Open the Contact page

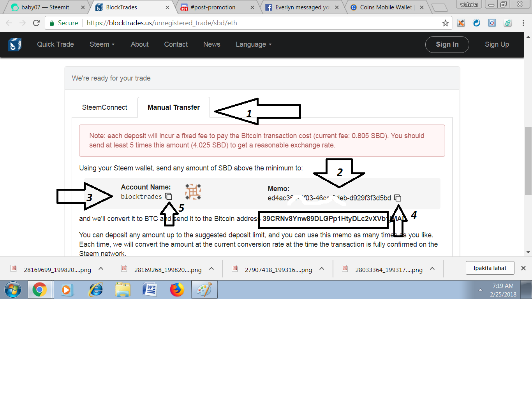(176, 44)
